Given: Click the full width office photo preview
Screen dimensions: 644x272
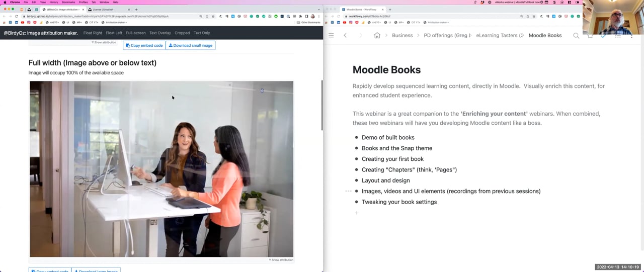Looking at the screenshot, I should point(162,169).
